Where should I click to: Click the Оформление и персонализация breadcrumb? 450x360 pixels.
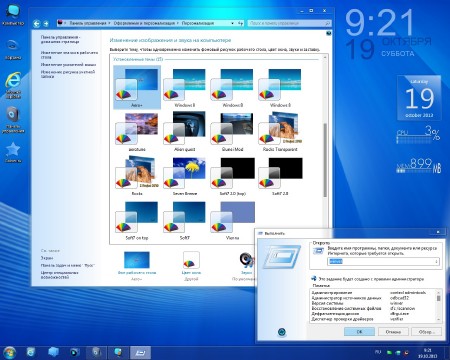[144, 23]
